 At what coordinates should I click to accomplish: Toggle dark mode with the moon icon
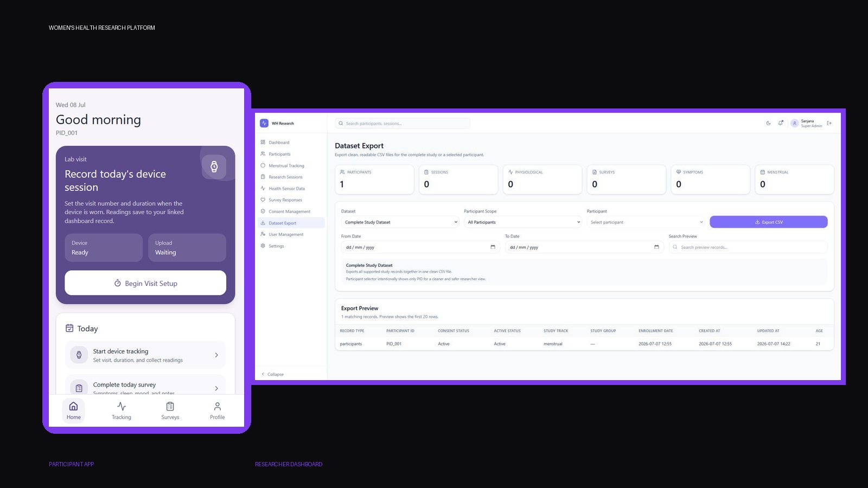click(768, 123)
